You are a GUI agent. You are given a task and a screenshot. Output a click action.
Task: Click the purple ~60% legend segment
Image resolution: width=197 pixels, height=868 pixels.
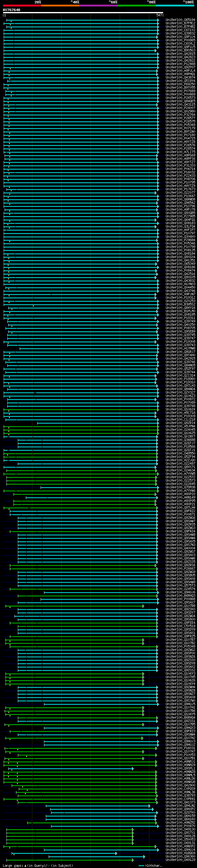[99, 6]
